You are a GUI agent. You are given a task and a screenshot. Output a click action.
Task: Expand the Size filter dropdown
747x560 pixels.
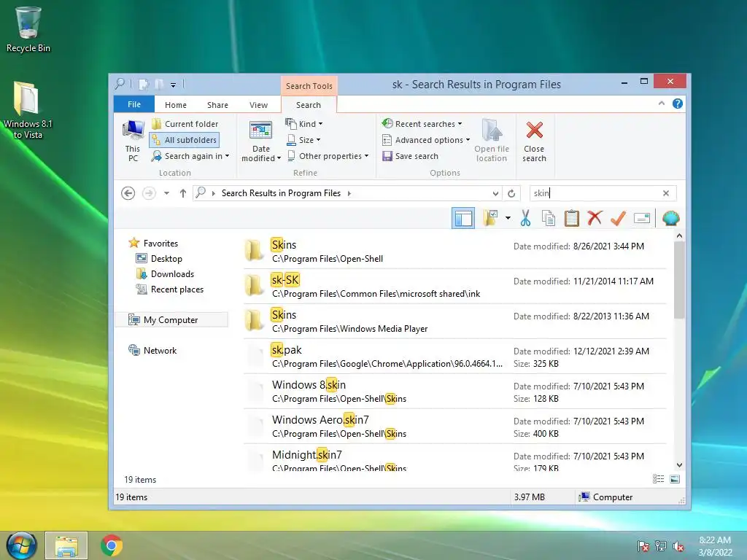[x=303, y=140]
